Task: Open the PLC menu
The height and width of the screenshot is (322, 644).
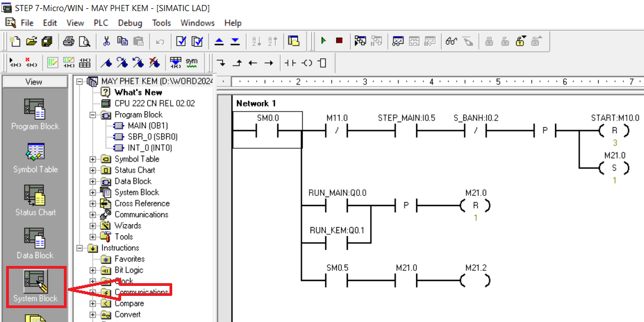Action: click(x=101, y=23)
